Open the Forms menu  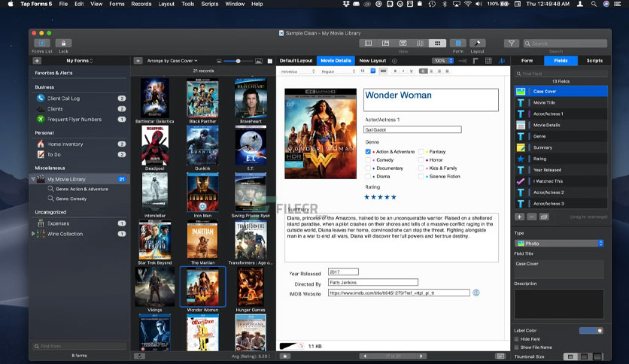coord(117,4)
